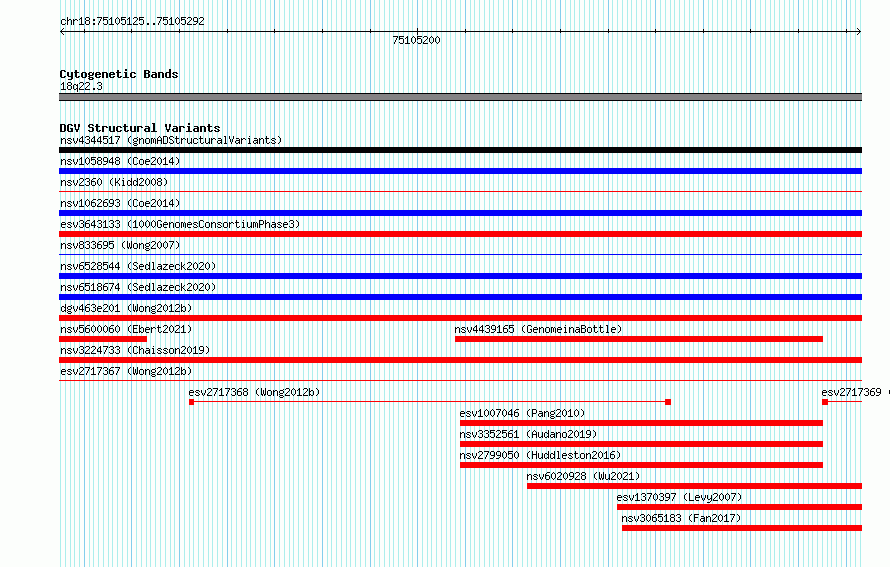
Task: Click the nsv4344517 gnomAD black variant bar
Action: pos(460,150)
